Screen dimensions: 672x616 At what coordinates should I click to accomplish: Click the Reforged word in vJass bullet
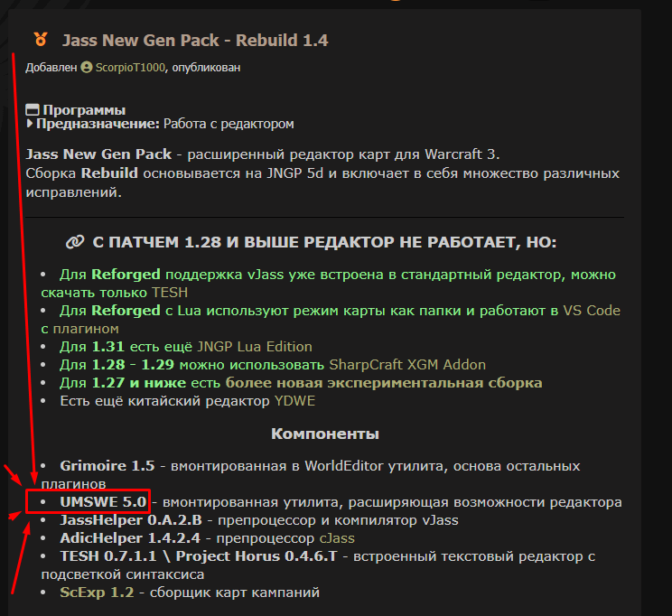pyautogui.click(x=126, y=275)
